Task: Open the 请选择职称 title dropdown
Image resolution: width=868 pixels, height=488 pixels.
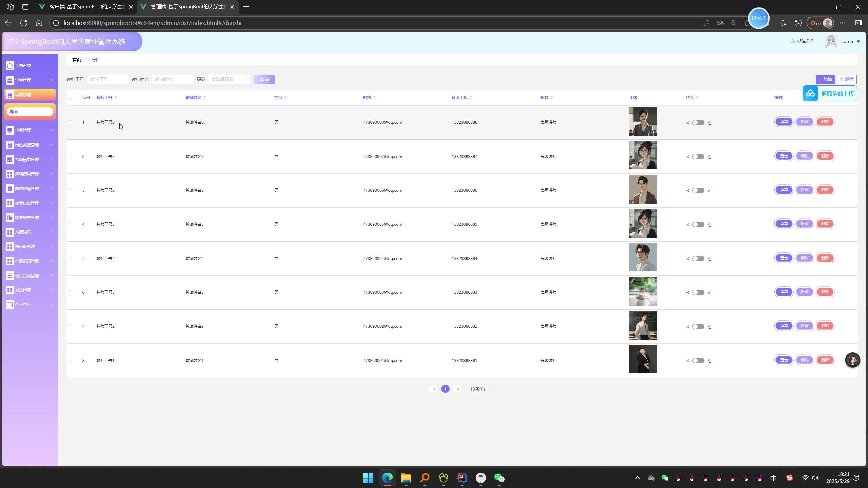Action: tap(229, 79)
